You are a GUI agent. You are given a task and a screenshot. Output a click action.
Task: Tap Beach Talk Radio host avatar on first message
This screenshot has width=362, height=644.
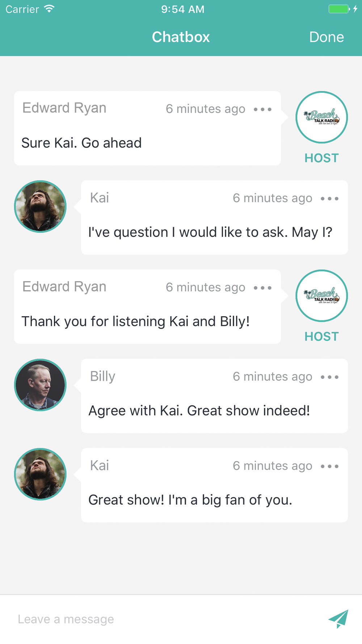pos(321,117)
